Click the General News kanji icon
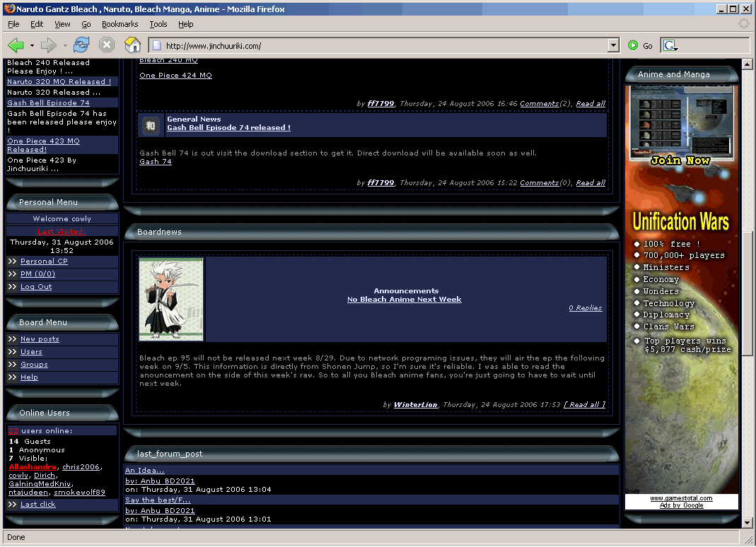The height and width of the screenshot is (547, 756). (x=151, y=125)
